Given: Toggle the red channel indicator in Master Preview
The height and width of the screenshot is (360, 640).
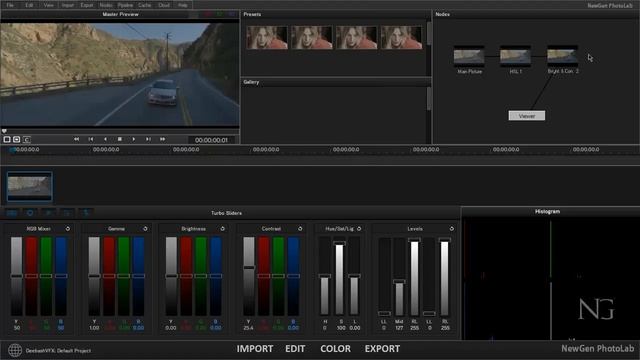Looking at the screenshot, I should 208,14.
